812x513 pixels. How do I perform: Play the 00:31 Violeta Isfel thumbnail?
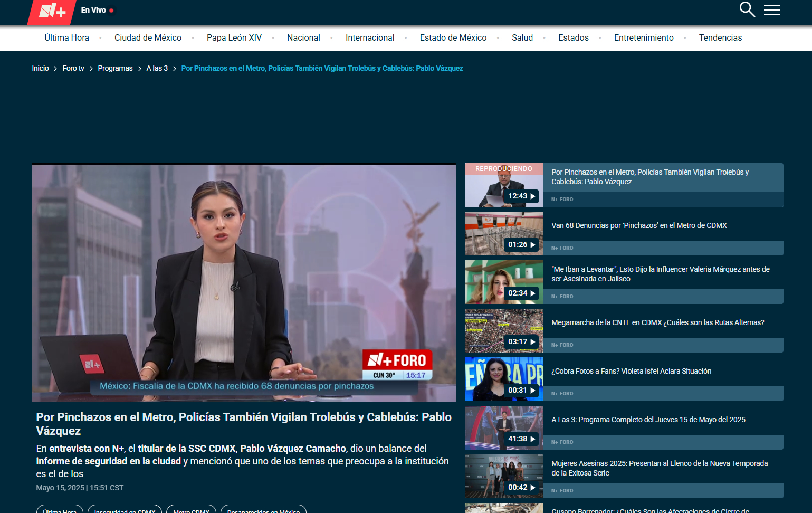(x=503, y=379)
